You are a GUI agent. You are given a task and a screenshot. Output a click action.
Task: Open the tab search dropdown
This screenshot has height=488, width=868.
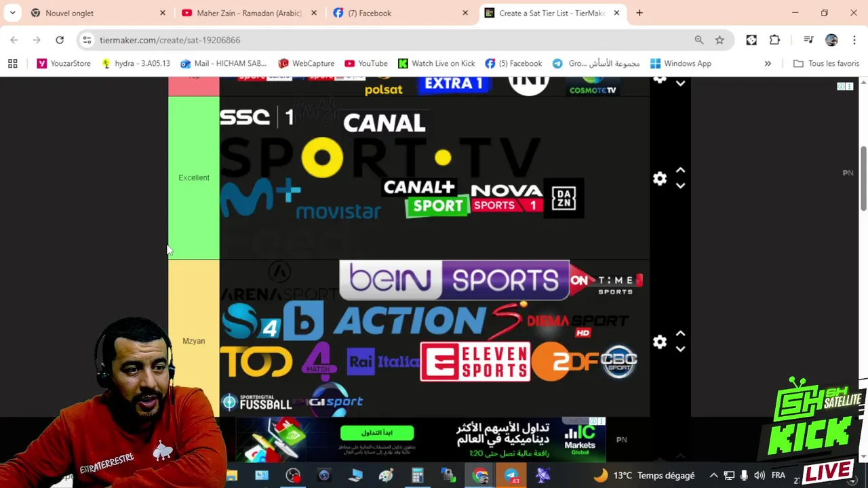(12, 13)
